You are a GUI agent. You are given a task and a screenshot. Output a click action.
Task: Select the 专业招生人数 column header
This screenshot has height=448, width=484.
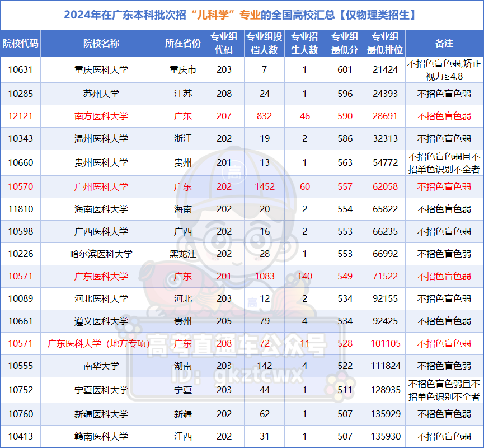(x=304, y=44)
